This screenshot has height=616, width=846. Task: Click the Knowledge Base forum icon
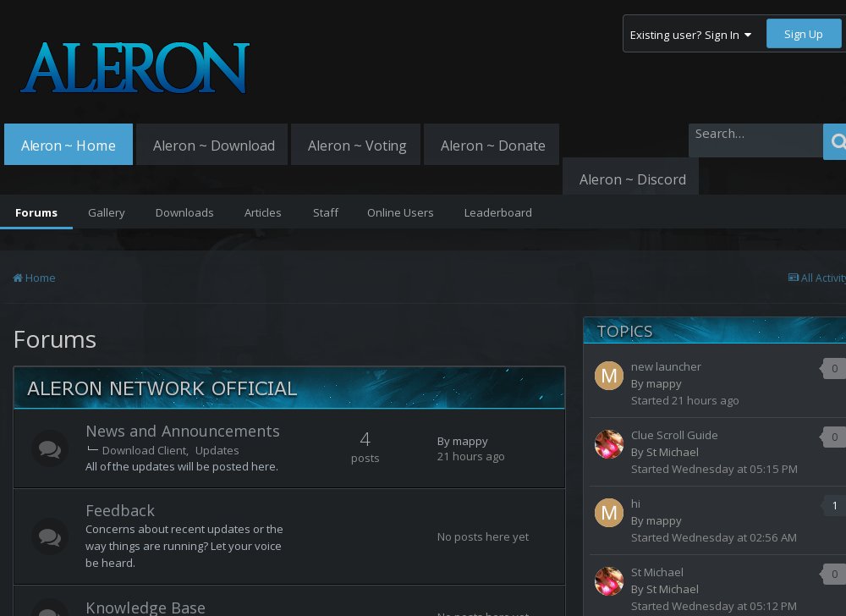50,611
